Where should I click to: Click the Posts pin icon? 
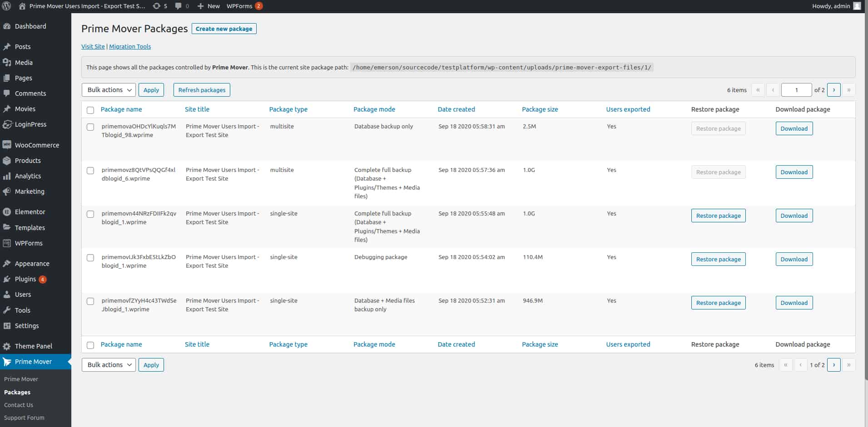coord(7,47)
